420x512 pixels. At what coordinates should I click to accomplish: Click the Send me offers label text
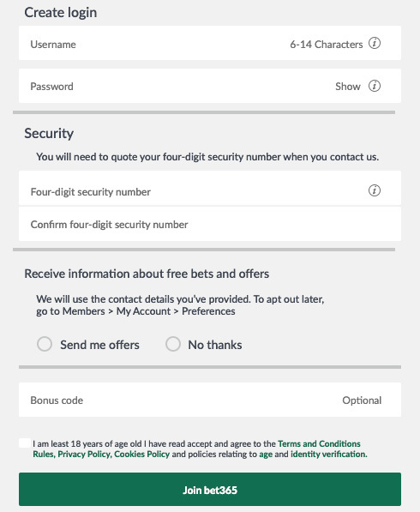coord(99,345)
